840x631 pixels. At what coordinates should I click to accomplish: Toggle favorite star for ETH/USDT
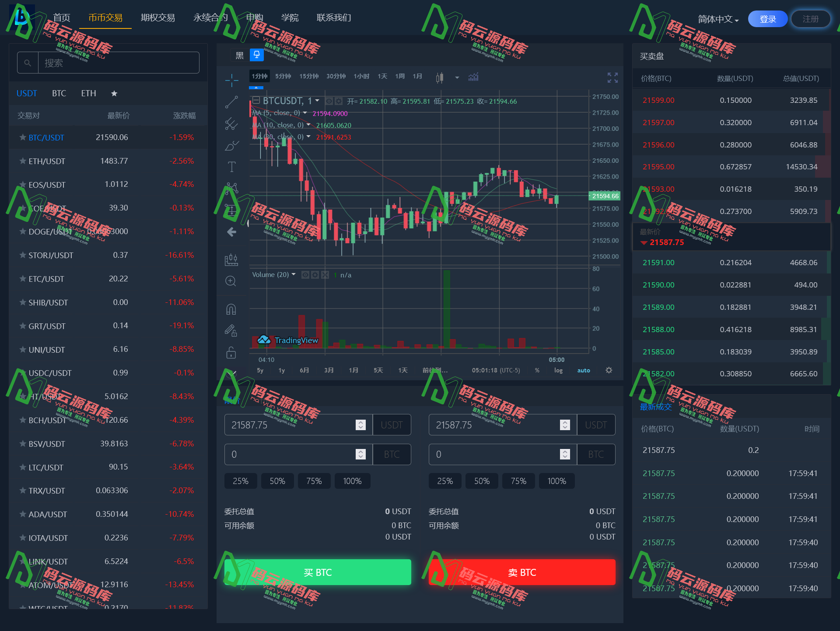[x=23, y=161]
